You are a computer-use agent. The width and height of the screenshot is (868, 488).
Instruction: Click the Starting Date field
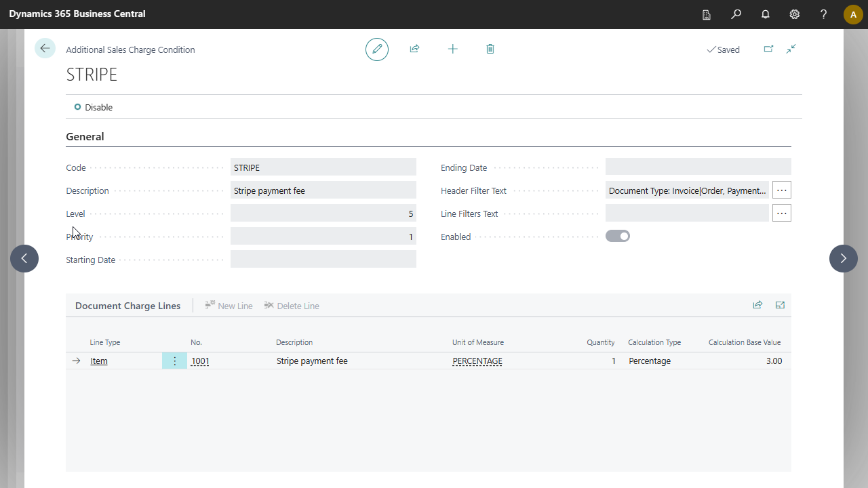pyautogui.click(x=323, y=260)
